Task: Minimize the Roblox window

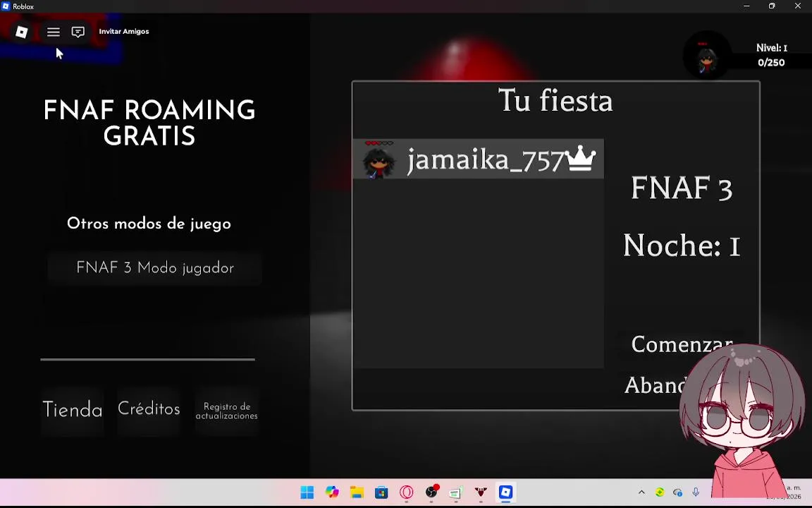Action: pyautogui.click(x=746, y=6)
